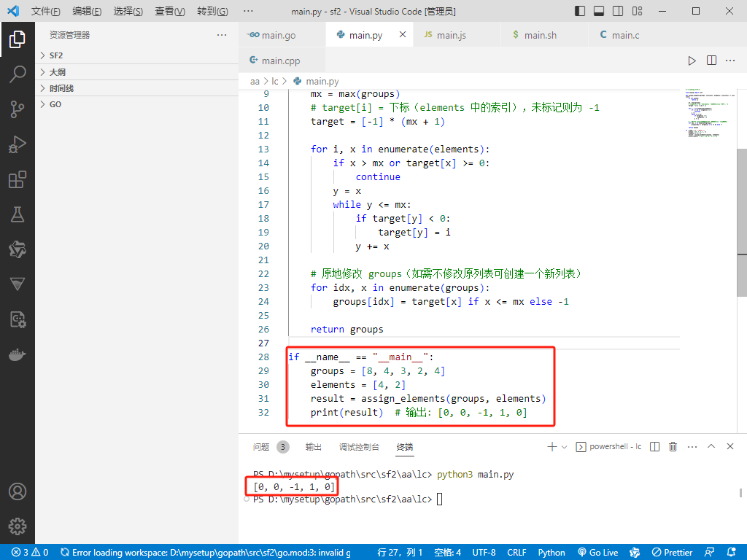Click the editor vertical scrollbar
Screen dimensions: 747x560
coord(742,222)
